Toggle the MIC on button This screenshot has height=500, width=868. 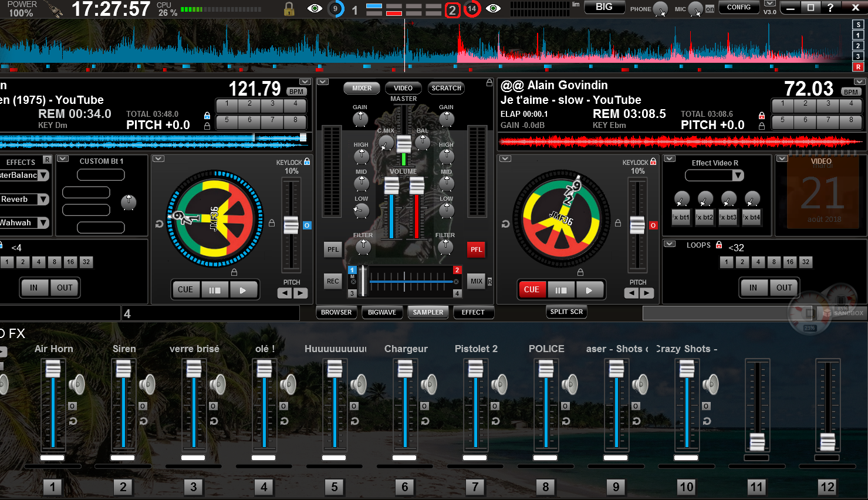[x=710, y=9]
